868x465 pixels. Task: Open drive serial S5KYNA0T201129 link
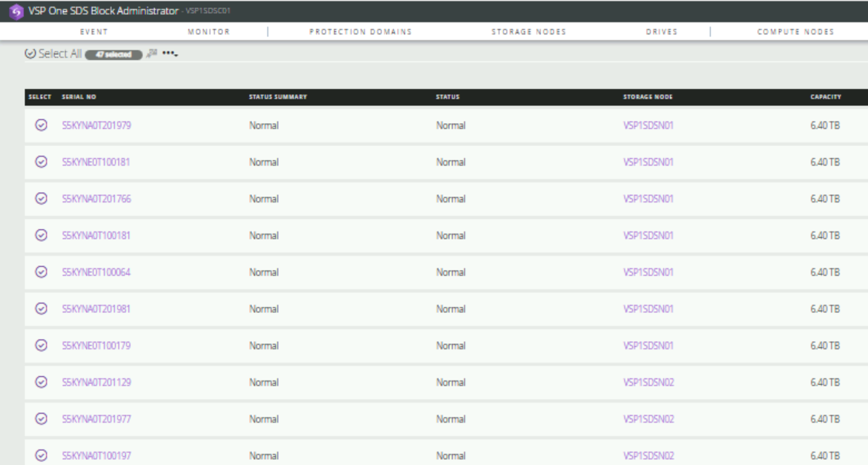click(x=96, y=383)
